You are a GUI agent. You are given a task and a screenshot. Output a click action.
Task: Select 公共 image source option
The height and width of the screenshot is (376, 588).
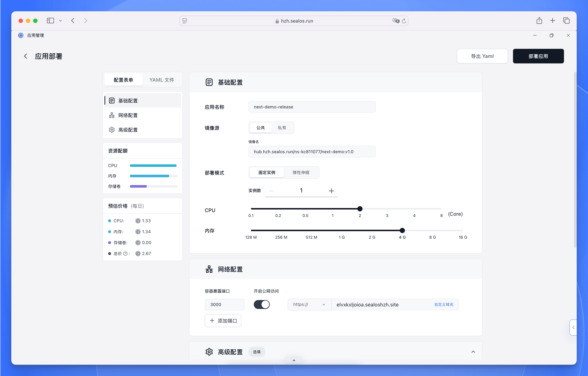[x=261, y=128]
